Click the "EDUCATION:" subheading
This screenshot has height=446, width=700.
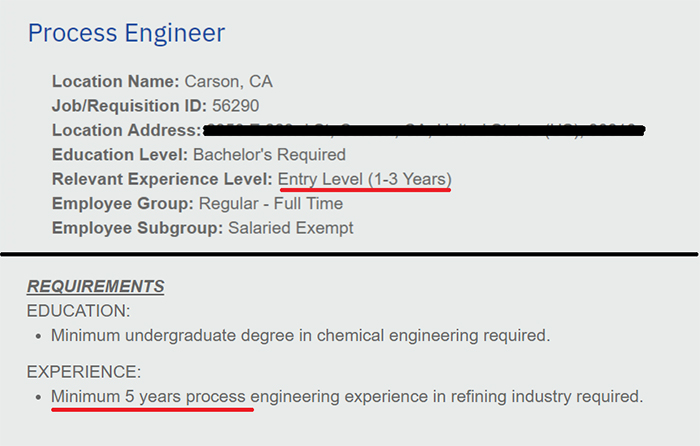79,311
